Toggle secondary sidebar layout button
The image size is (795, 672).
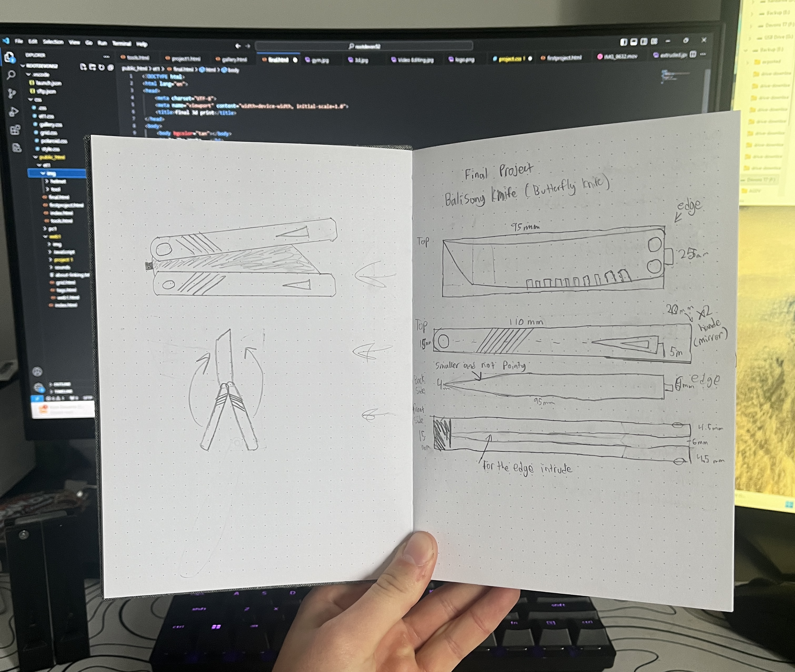click(644, 42)
